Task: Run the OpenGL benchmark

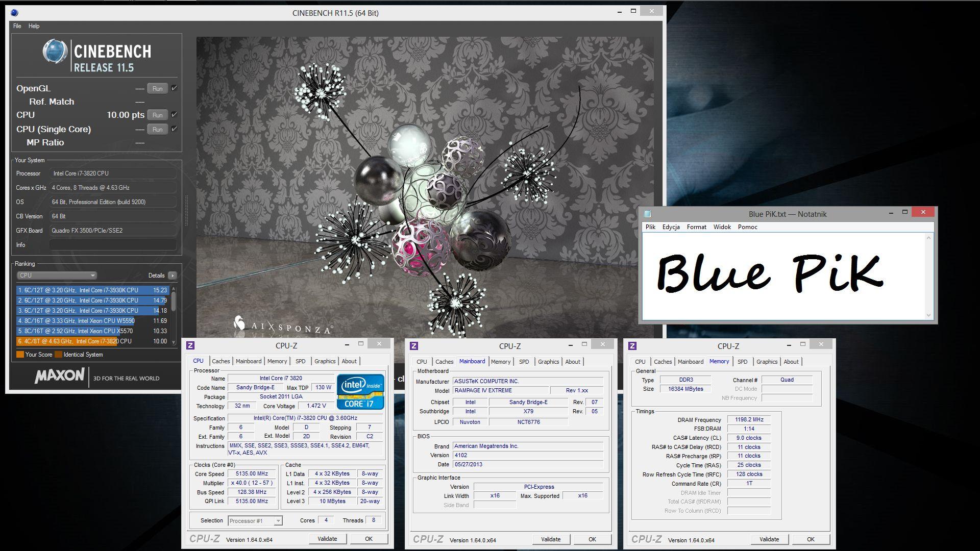Action: pos(157,88)
